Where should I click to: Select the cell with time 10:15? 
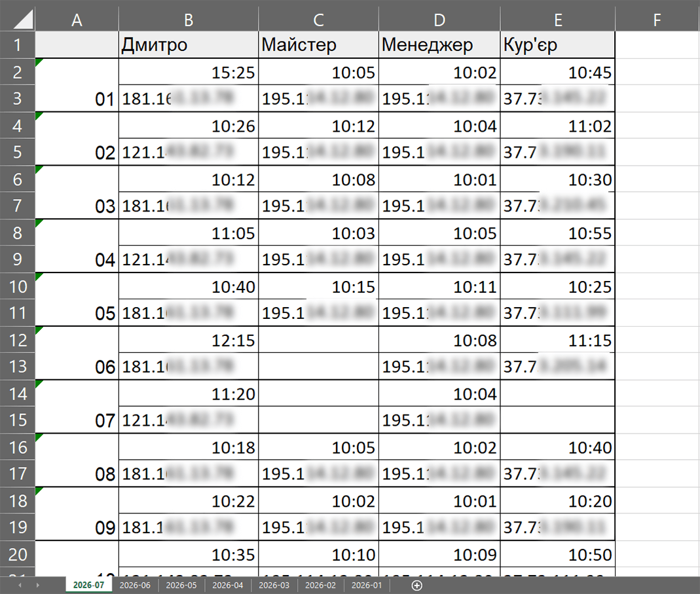(318, 286)
